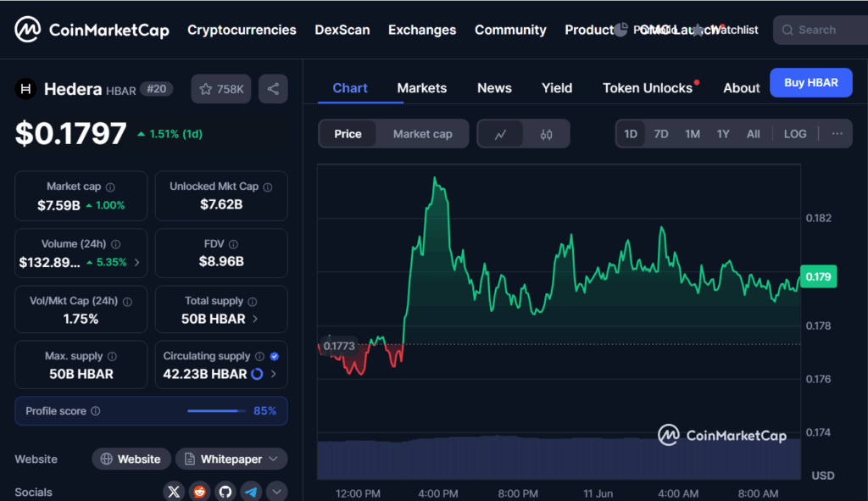
Task: Open the About tab
Action: (x=741, y=88)
